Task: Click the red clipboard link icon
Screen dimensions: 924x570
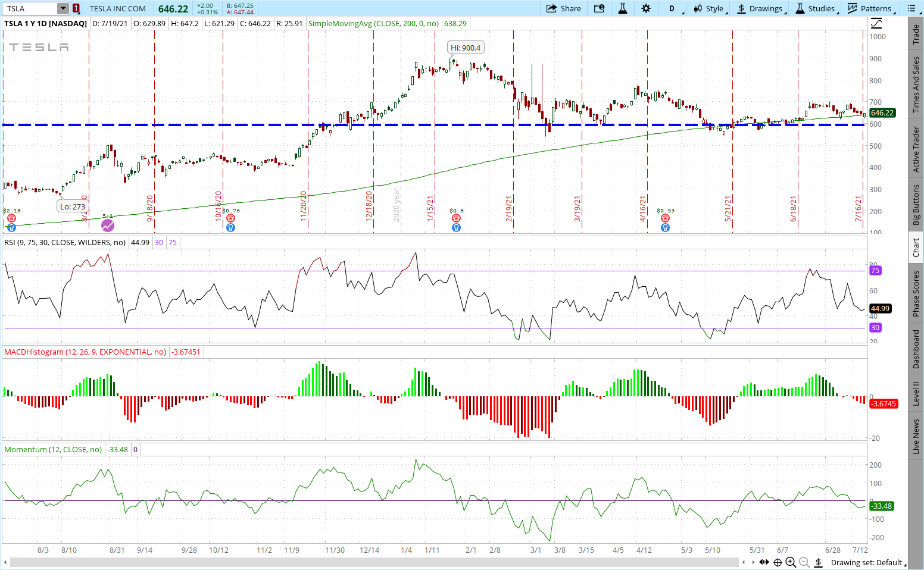Action: point(76,8)
